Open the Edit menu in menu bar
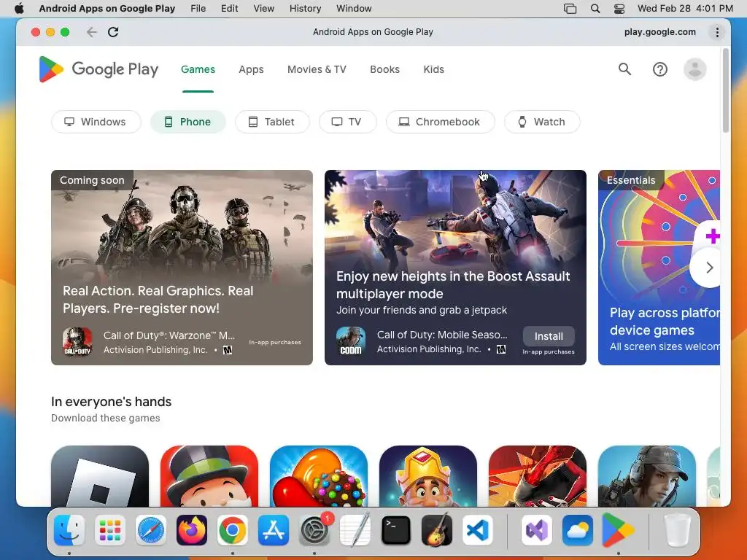Image resolution: width=747 pixels, height=560 pixels. (229, 9)
